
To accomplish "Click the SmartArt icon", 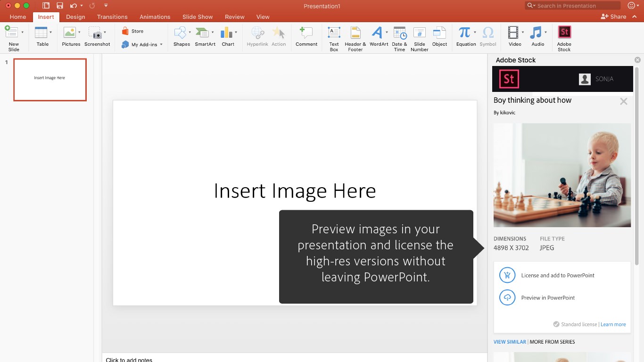I will [x=203, y=33].
